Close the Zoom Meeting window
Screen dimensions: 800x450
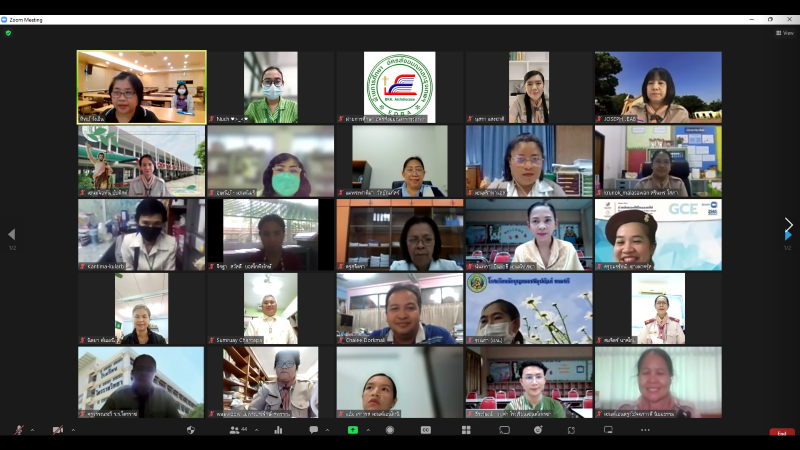pos(789,19)
